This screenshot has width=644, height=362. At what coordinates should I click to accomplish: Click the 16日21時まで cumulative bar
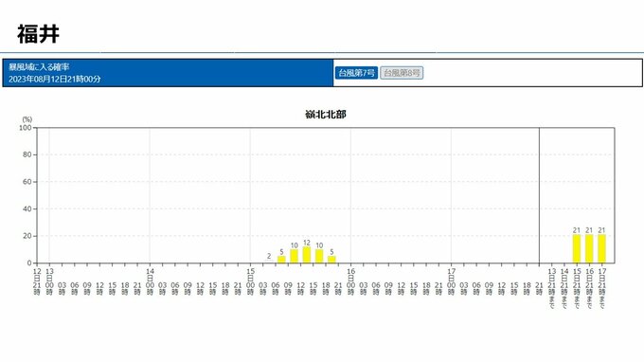click(x=589, y=248)
